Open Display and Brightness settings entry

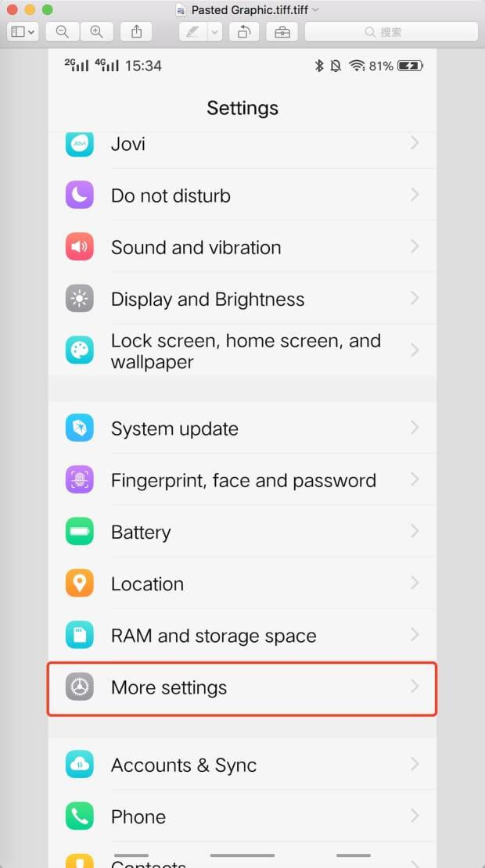(x=207, y=299)
